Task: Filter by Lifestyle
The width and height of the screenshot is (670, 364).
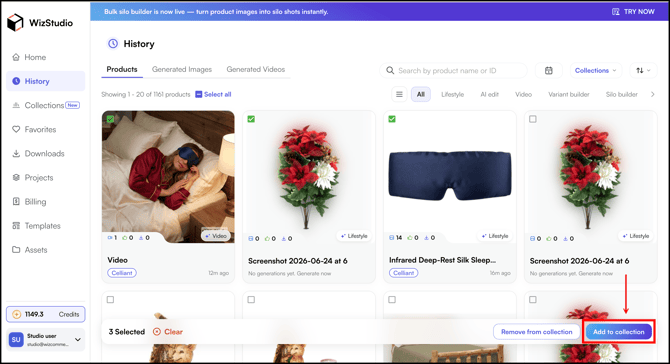Action: click(453, 94)
